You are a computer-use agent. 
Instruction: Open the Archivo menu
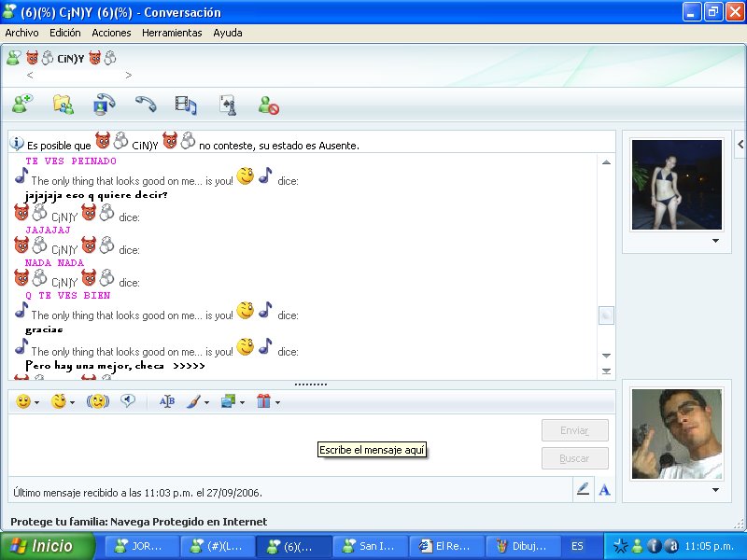[21, 33]
